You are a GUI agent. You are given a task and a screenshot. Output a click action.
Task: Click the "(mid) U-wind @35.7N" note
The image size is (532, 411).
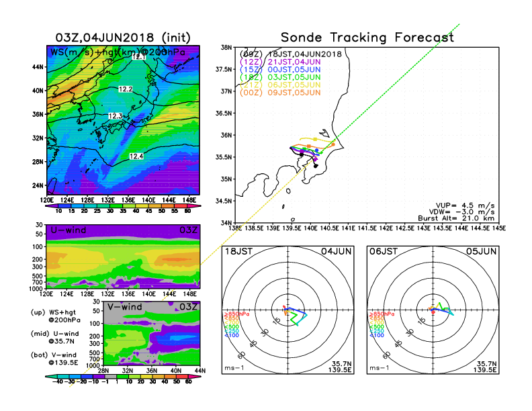[x=54, y=337]
